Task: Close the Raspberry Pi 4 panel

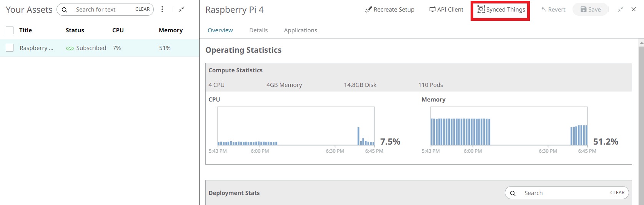Action: pos(634,9)
